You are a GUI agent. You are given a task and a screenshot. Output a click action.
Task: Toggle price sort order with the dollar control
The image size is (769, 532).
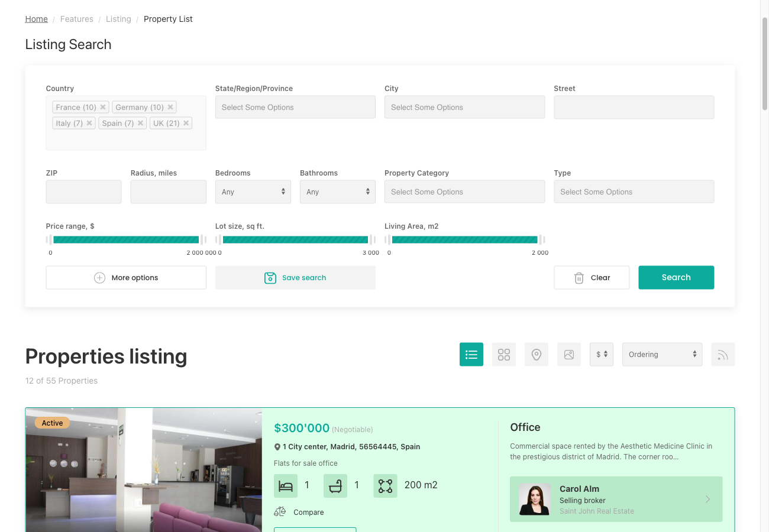click(x=602, y=354)
